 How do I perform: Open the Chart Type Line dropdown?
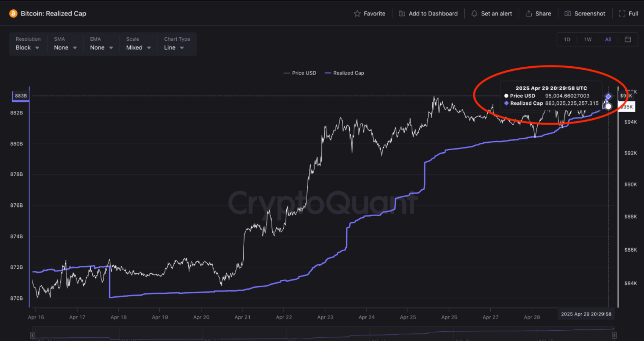click(x=174, y=48)
